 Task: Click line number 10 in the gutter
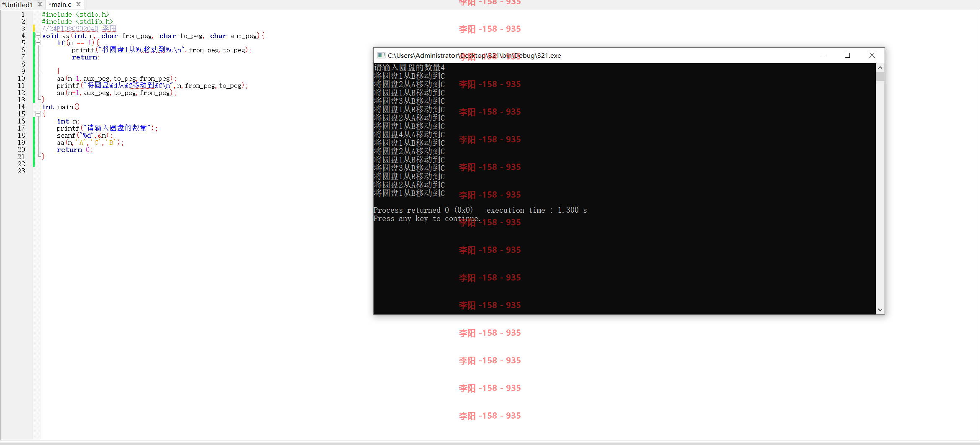tap(21, 79)
